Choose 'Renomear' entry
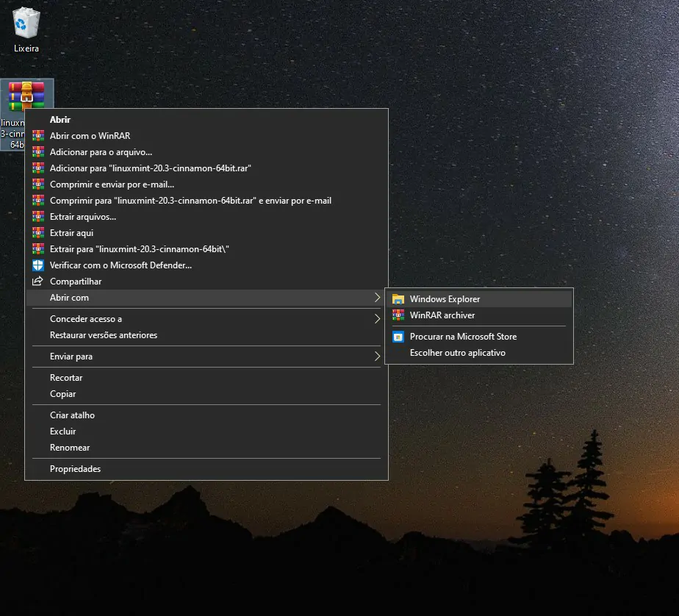 pyautogui.click(x=206, y=448)
